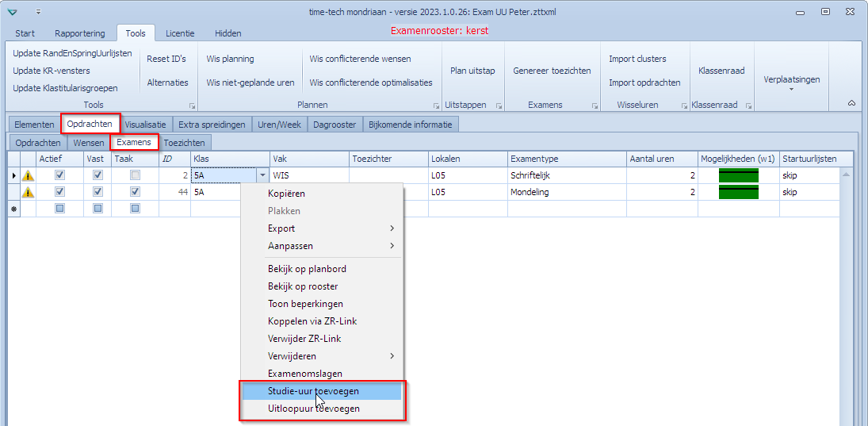Open the Dagrooster tab

[x=335, y=125]
